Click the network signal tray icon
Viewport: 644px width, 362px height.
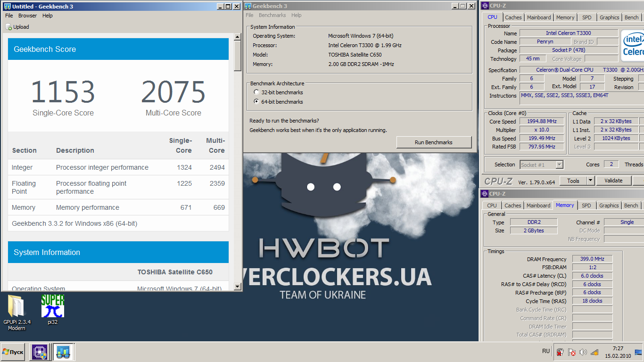click(x=594, y=352)
